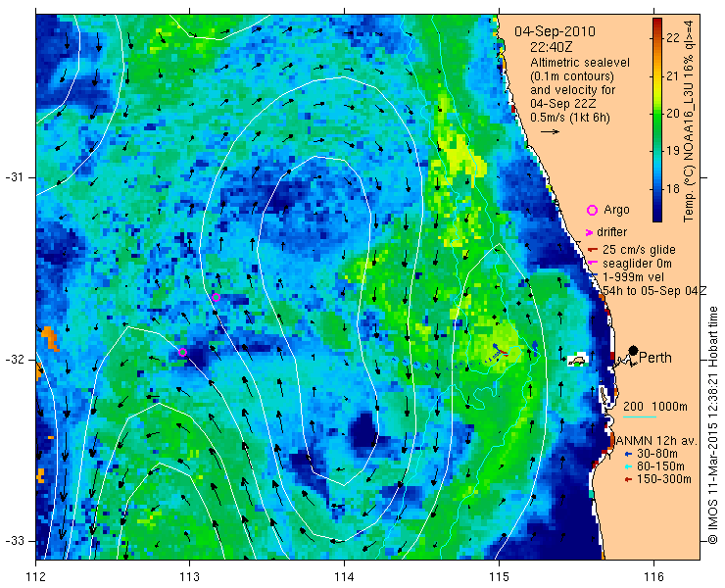Click the longitude axis label 114
Viewport: 725px width, 588px height.
coord(344,577)
